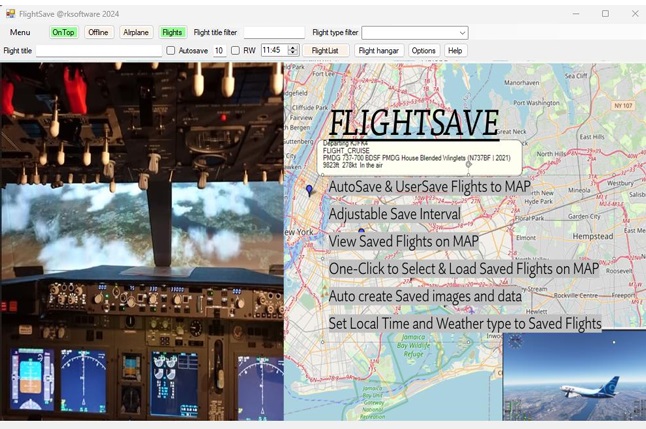Enable the Autosave checkbox
Viewport: 646px width, 429px height.
(x=171, y=50)
